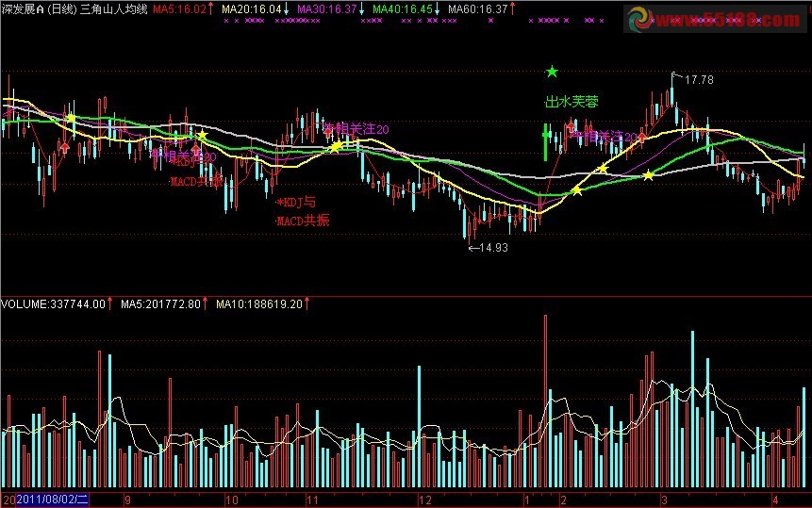Click the 三角山人均线 indicator name
Viewport: 812px width, 508px height.
(x=113, y=8)
